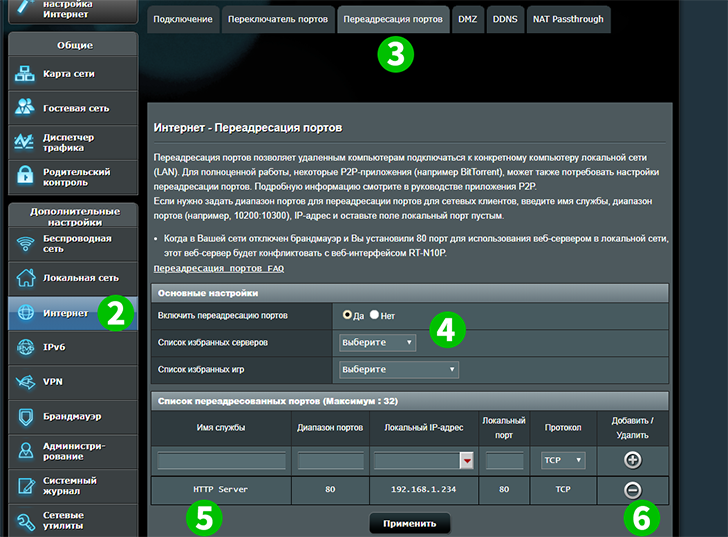
Task: Open Переадресация портов FAQ link
Action: click(x=219, y=268)
